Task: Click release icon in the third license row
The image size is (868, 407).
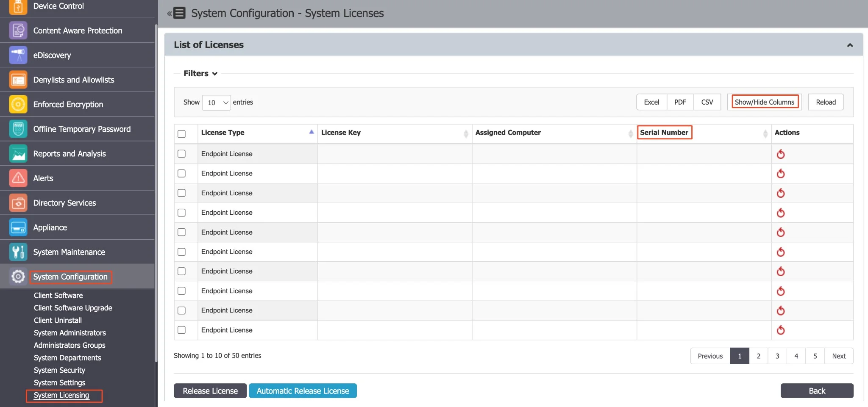Action: pyautogui.click(x=780, y=193)
